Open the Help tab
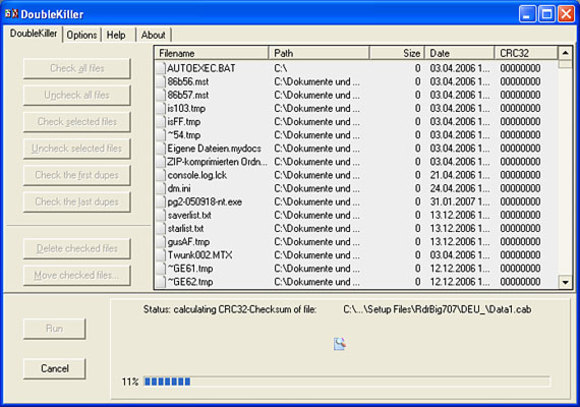580x407 pixels. tap(116, 35)
